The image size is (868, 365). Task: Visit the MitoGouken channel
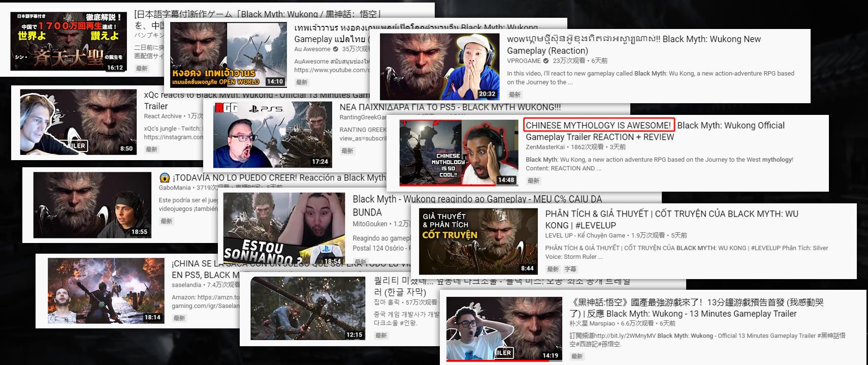370,224
